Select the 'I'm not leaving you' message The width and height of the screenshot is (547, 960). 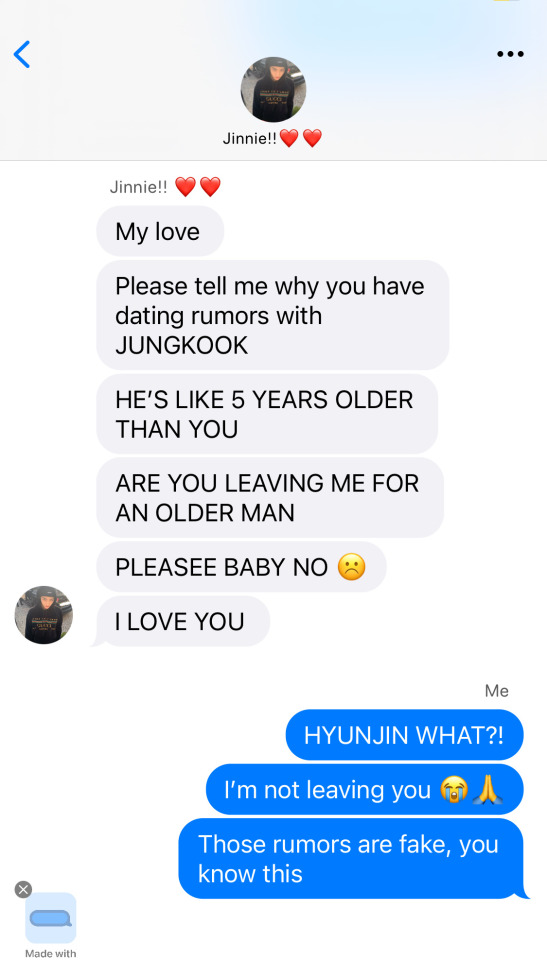364,789
